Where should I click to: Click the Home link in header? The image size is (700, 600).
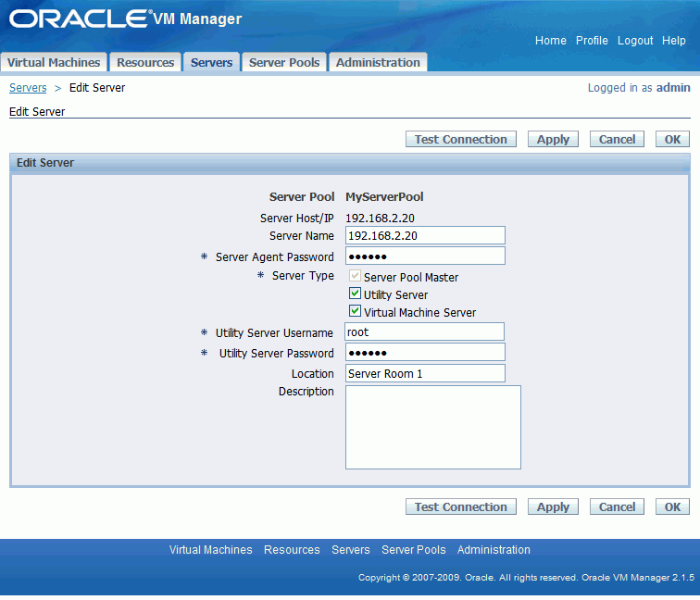550,41
